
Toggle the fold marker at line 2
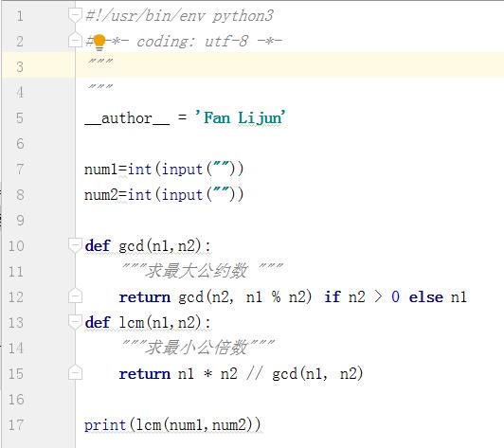[75, 40]
